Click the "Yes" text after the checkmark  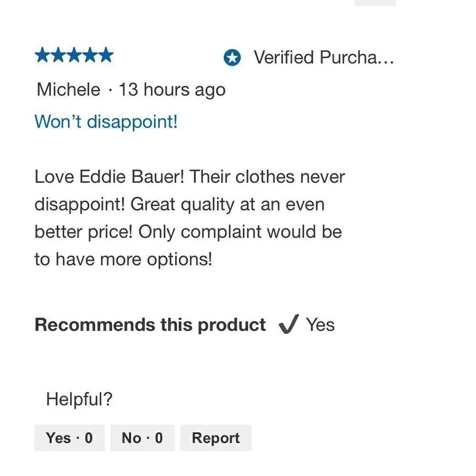pos(320,325)
